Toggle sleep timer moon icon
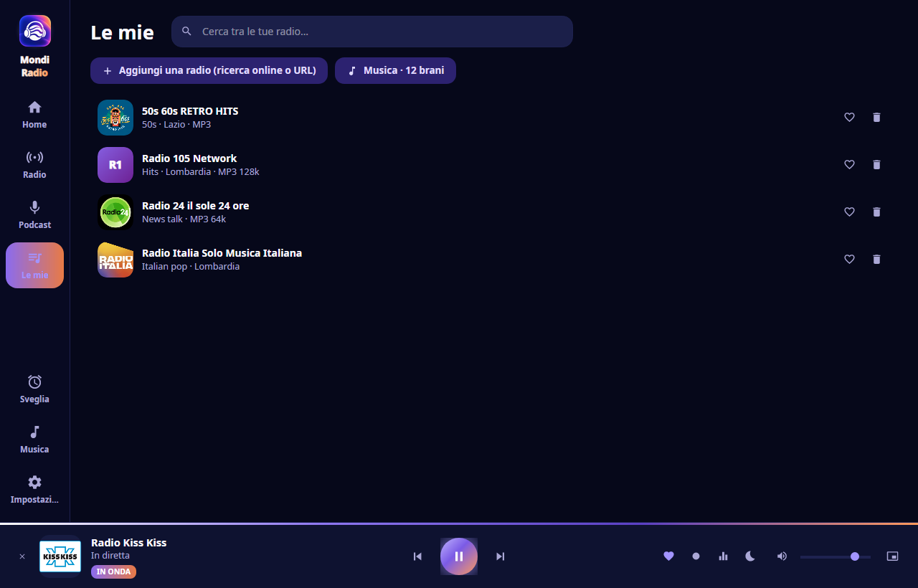This screenshot has width=918, height=588. coord(750,556)
